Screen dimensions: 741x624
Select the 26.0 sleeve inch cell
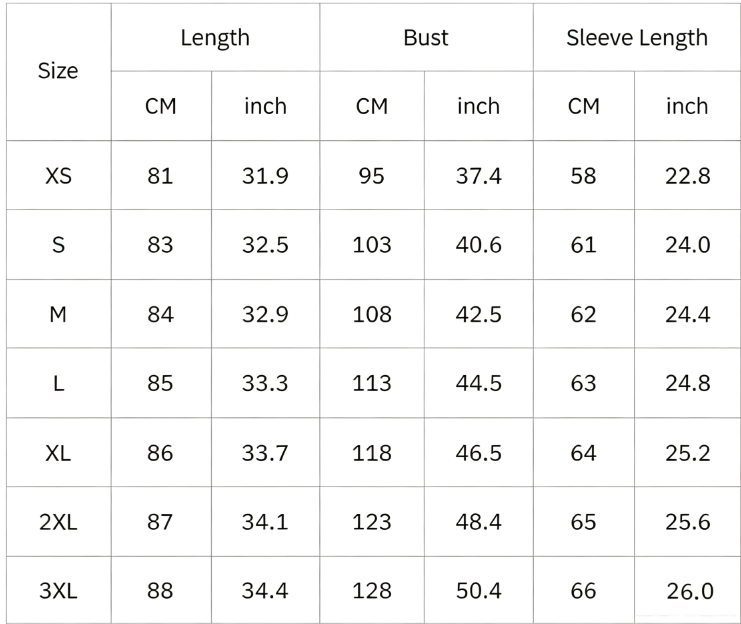[689, 591]
